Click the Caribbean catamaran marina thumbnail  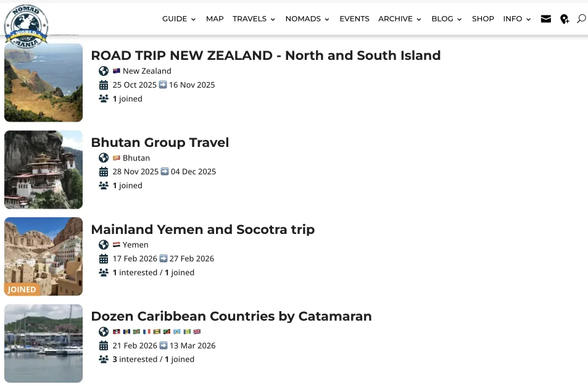pyautogui.click(x=43, y=343)
